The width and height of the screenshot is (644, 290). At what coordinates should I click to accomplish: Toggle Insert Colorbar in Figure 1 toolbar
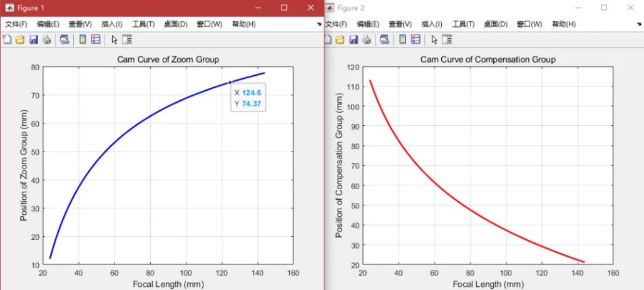(83, 39)
